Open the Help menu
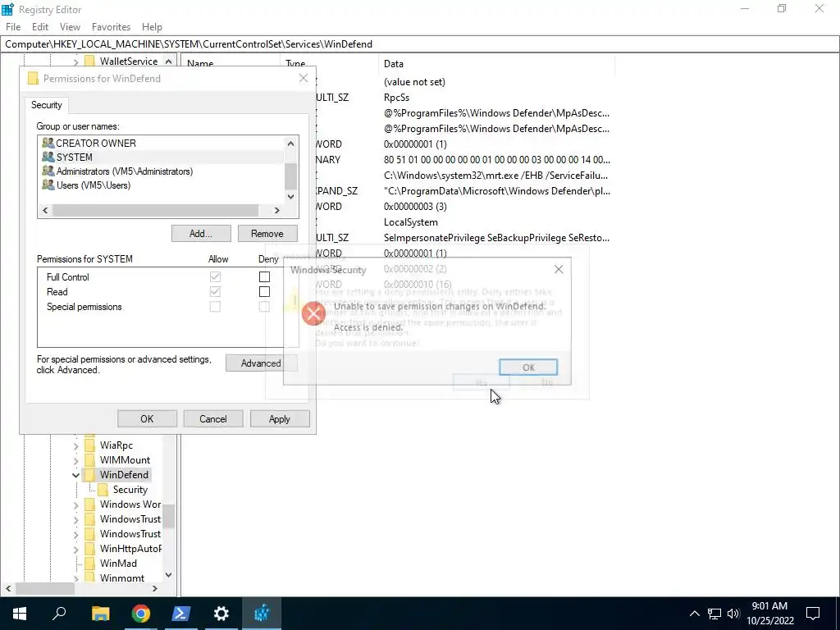This screenshot has width=840, height=630. pos(152,27)
